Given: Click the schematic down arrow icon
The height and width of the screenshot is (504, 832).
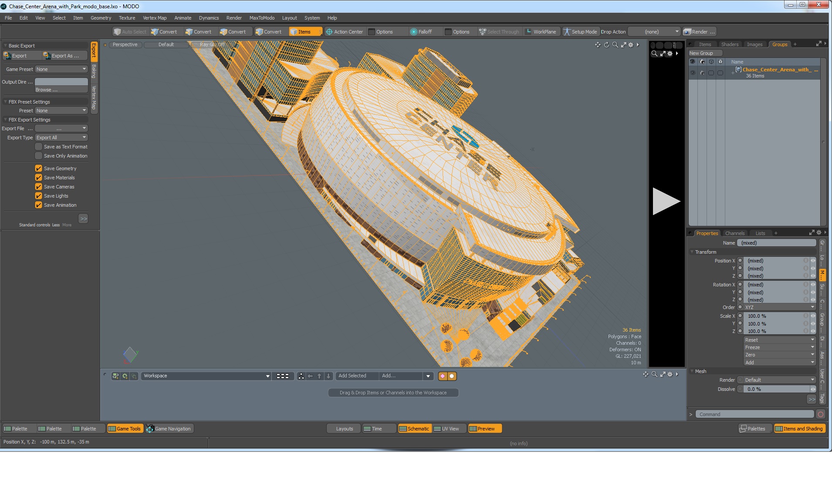Looking at the screenshot, I should point(328,376).
